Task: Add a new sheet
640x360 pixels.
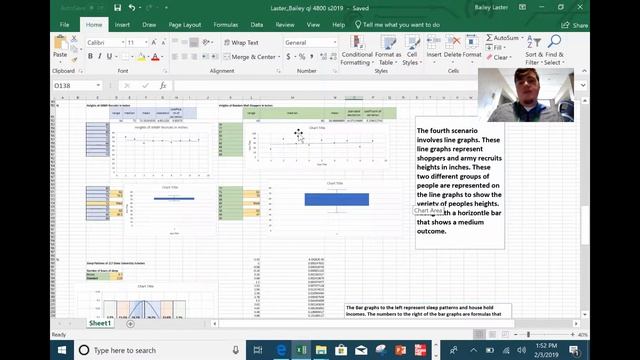Action: pyautogui.click(x=130, y=324)
